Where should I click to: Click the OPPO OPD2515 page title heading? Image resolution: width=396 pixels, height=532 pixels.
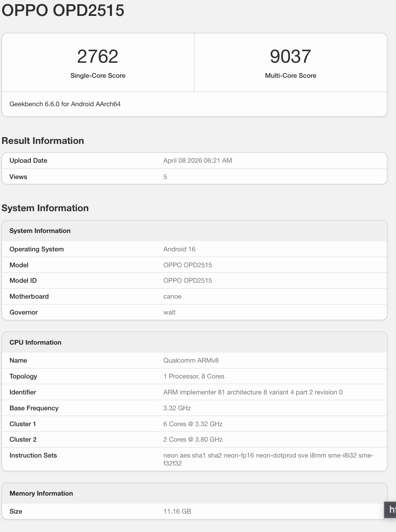[63, 10]
